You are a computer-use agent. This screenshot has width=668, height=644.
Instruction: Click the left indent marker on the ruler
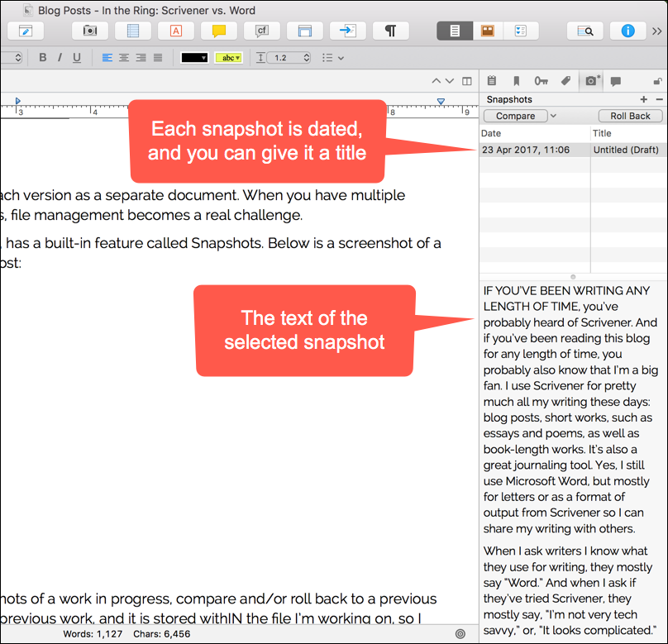coord(17,101)
